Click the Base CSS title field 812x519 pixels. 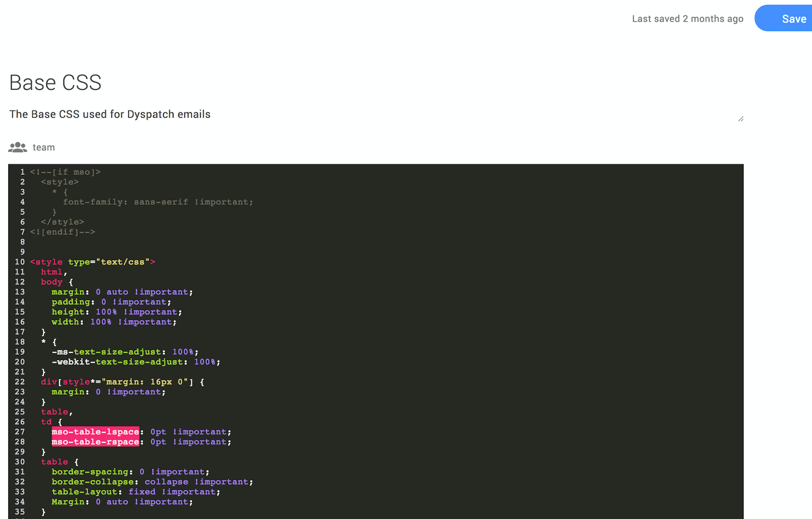[x=56, y=83]
